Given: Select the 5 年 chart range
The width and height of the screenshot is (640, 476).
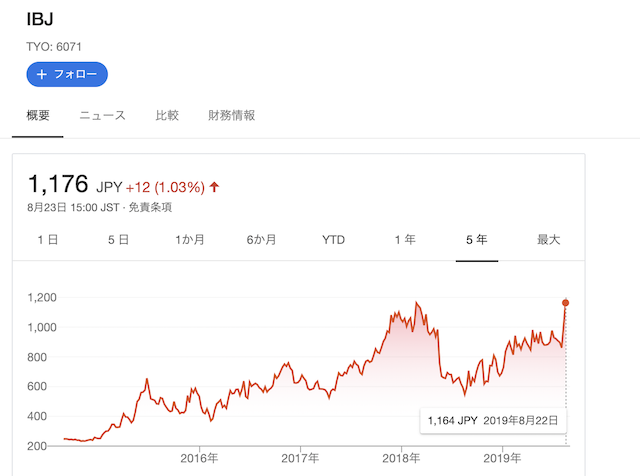Looking at the screenshot, I should [x=477, y=240].
